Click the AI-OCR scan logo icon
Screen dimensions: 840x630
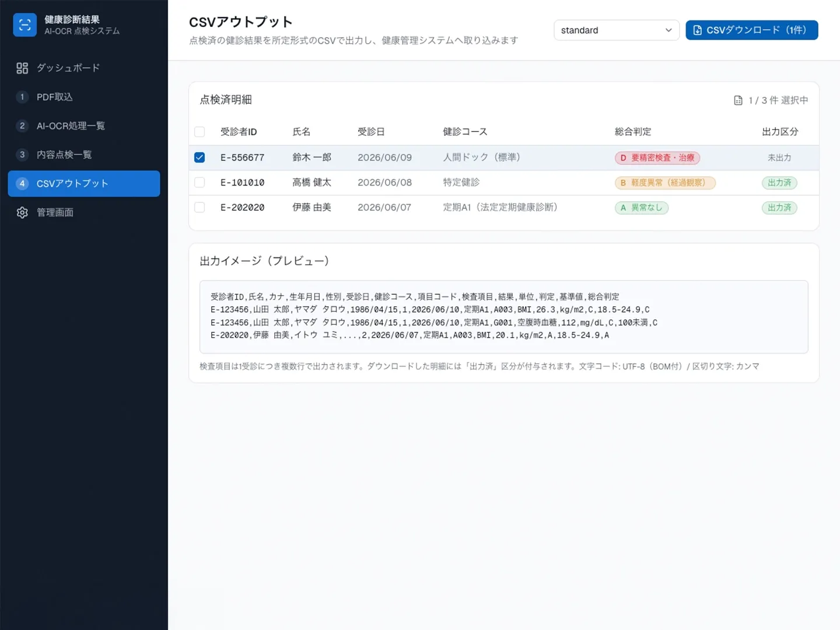coord(24,25)
